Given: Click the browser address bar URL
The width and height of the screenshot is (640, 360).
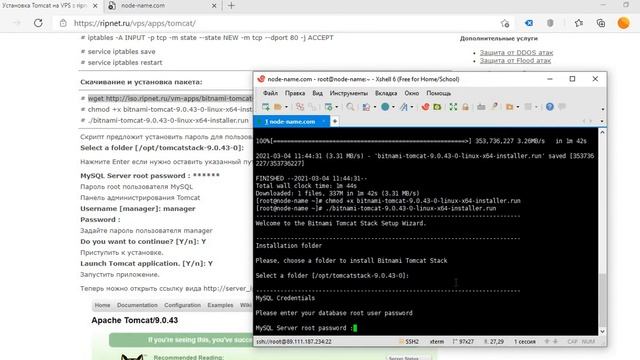Looking at the screenshot, I should click(135, 23).
